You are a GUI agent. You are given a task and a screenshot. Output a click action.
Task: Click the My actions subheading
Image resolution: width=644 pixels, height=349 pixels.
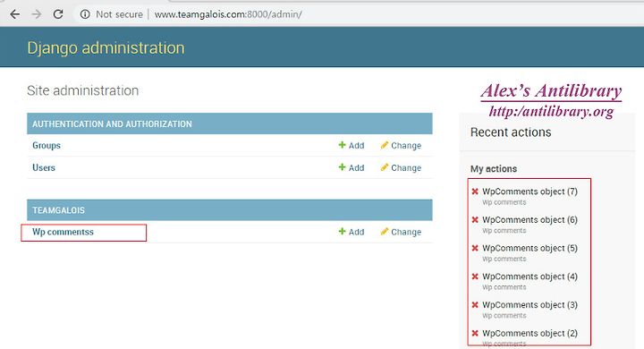coord(494,168)
